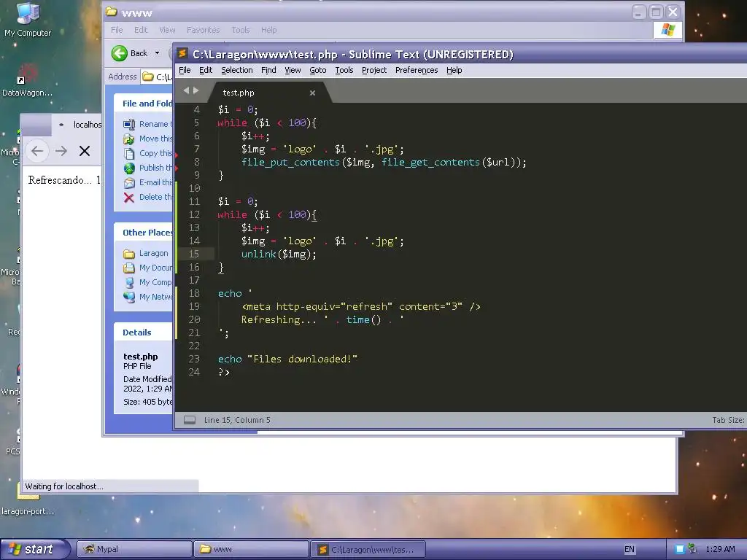The width and height of the screenshot is (747, 560).
Task: Click the EN language bar indicator
Action: tap(630, 549)
